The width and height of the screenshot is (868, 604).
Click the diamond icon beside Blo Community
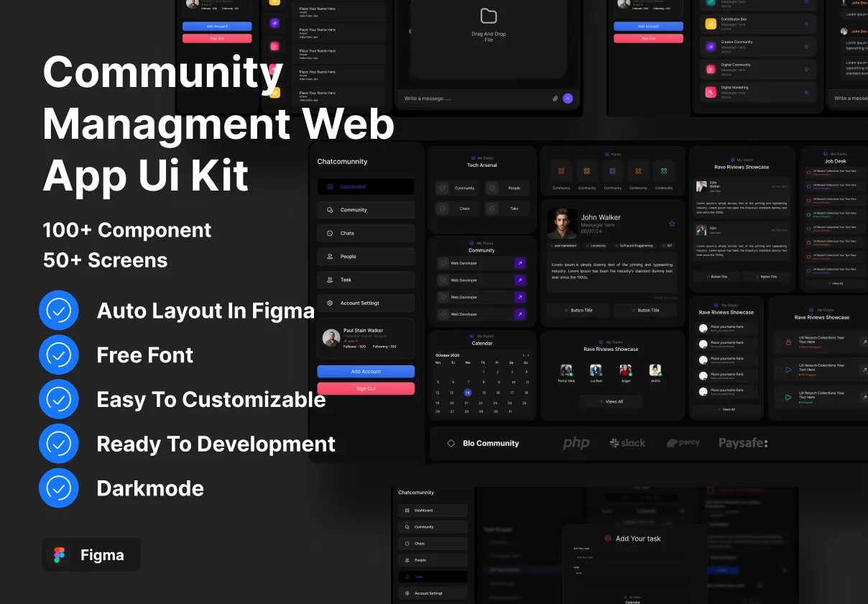point(451,444)
